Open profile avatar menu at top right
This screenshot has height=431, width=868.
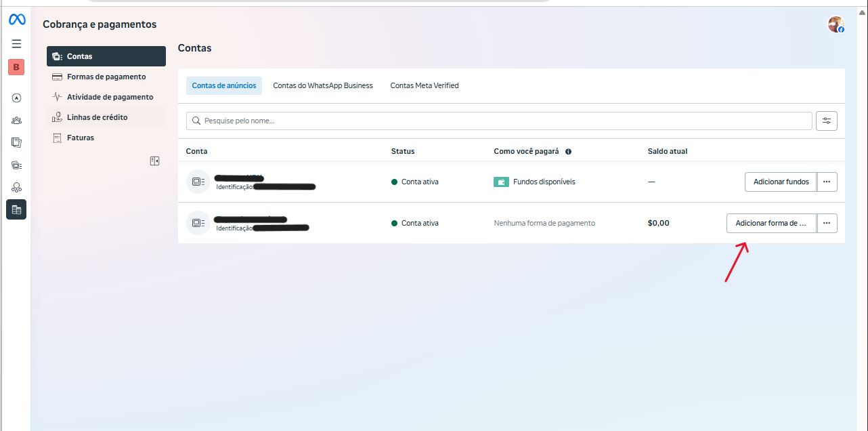pyautogui.click(x=836, y=24)
